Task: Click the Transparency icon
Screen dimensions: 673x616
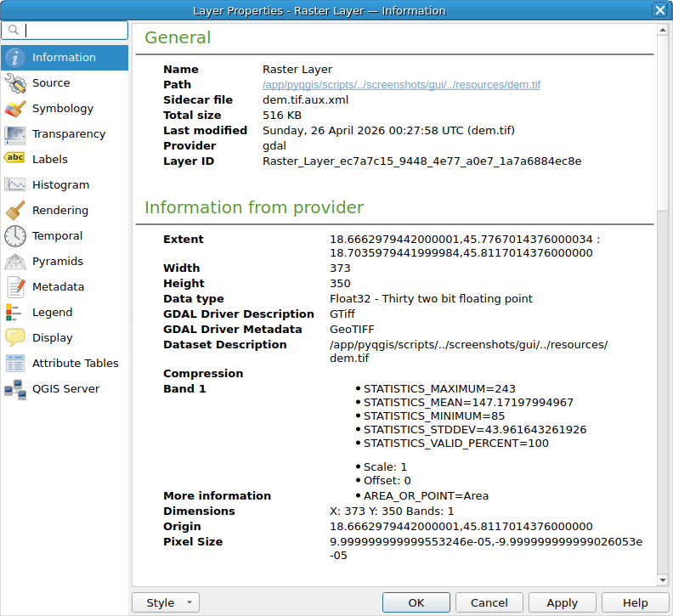Action: click(x=15, y=134)
